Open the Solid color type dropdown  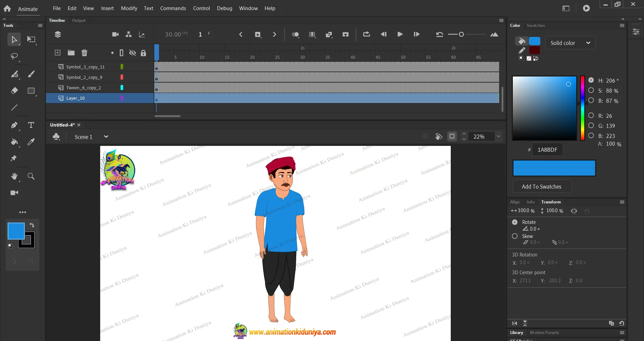pos(570,43)
